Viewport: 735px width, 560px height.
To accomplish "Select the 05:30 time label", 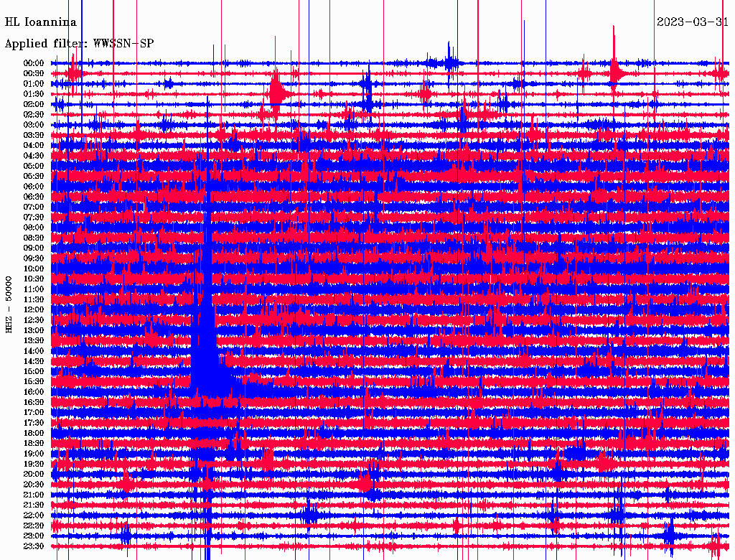I will (x=34, y=176).
